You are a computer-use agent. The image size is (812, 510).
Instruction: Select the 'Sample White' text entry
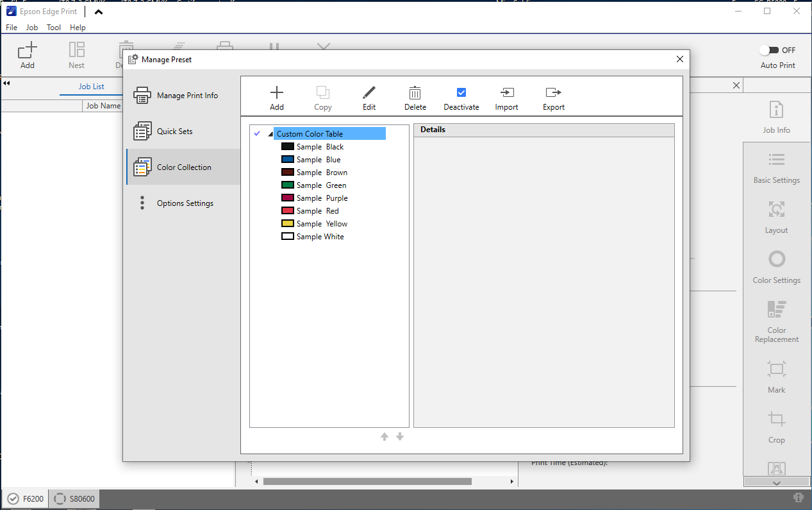(320, 237)
